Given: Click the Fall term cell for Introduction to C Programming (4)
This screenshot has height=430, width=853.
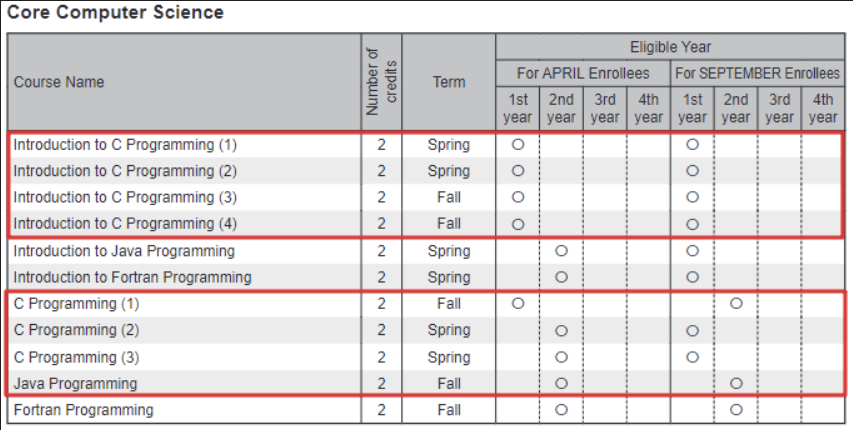Looking at the screenshot, I should tap(448, 224).
